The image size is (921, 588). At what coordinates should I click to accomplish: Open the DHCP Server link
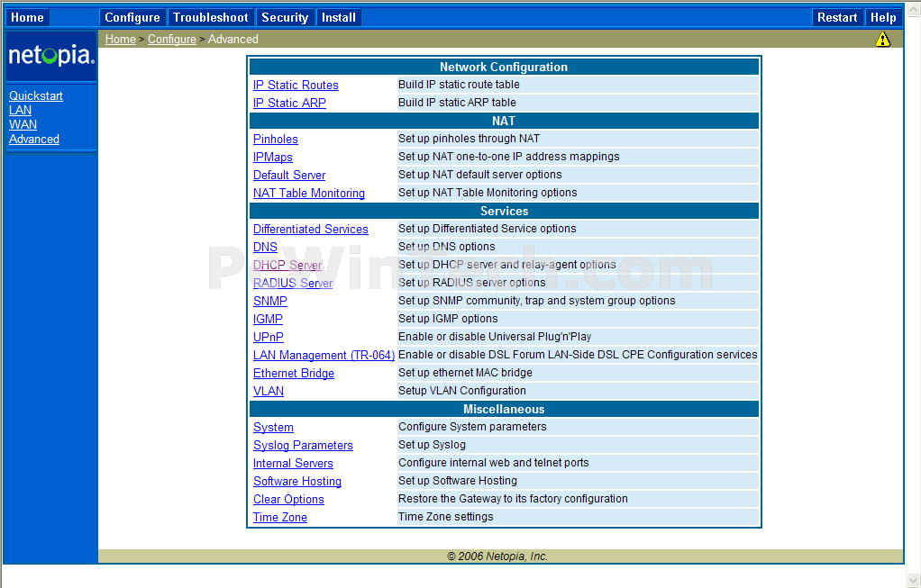click(x=287, y=266)
